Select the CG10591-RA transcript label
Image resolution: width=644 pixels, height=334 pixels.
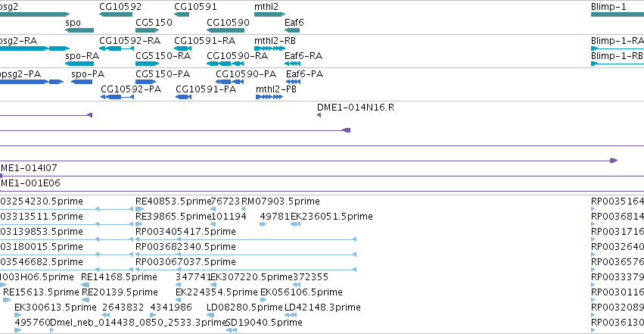pos(205,41)
